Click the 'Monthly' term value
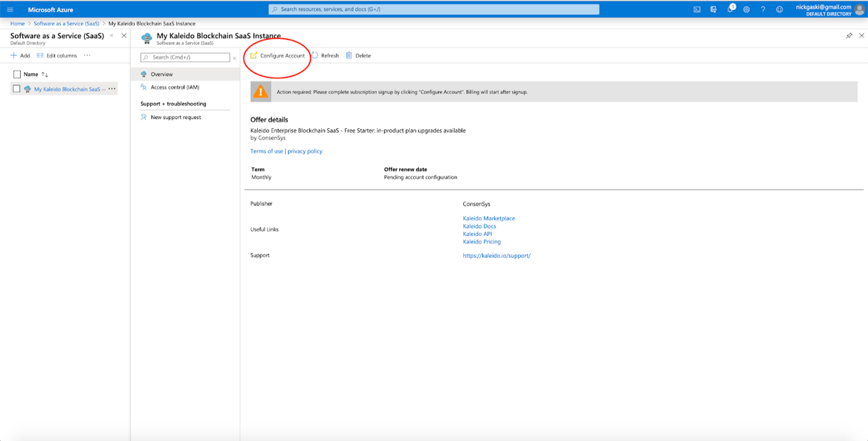Image resolution: width=868 pixels, height=441 pixels. pos(261,177)
